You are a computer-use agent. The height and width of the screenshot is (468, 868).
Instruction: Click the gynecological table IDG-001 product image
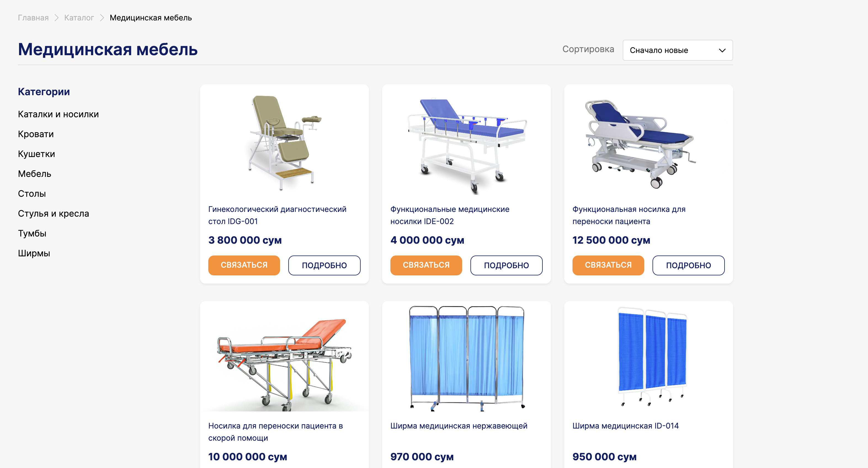284,143
